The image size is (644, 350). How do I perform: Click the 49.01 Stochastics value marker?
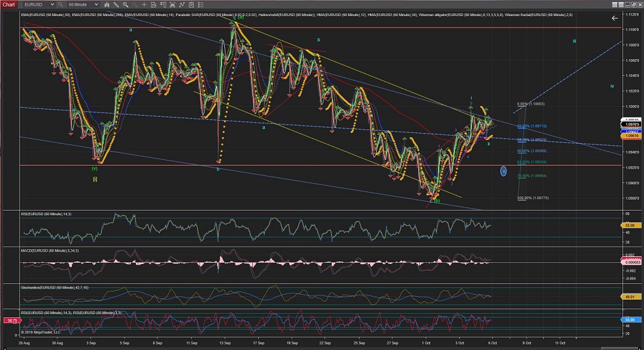[631, 296]
